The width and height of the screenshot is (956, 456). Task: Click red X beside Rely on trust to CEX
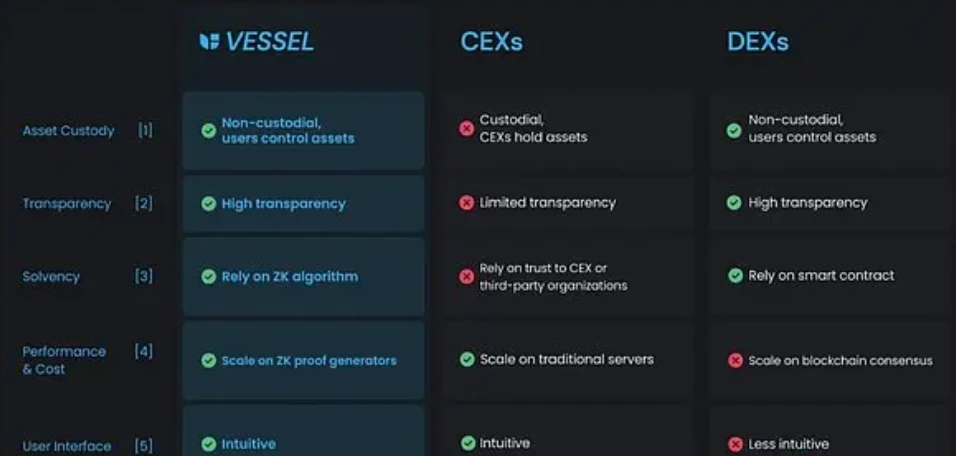(466, 277)
